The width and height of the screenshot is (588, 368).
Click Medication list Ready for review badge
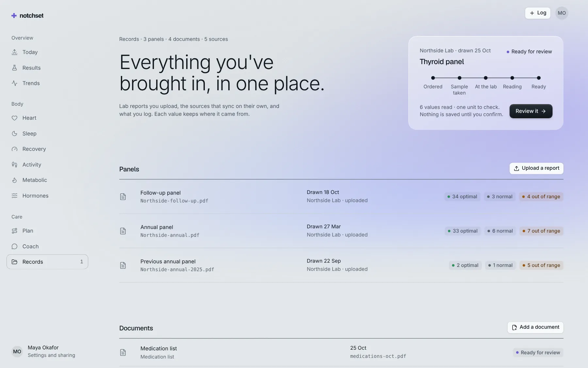(538, 352)
